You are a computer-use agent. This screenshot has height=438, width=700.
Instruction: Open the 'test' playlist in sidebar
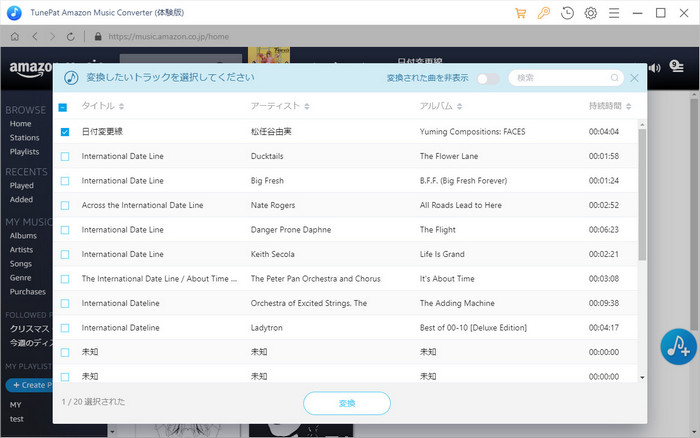pos(17,419)
